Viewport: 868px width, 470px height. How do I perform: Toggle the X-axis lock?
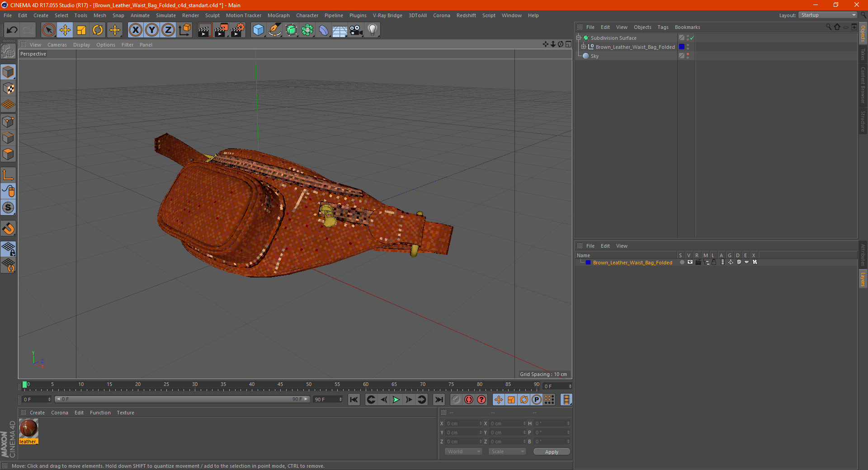click(x=135, y=30)
